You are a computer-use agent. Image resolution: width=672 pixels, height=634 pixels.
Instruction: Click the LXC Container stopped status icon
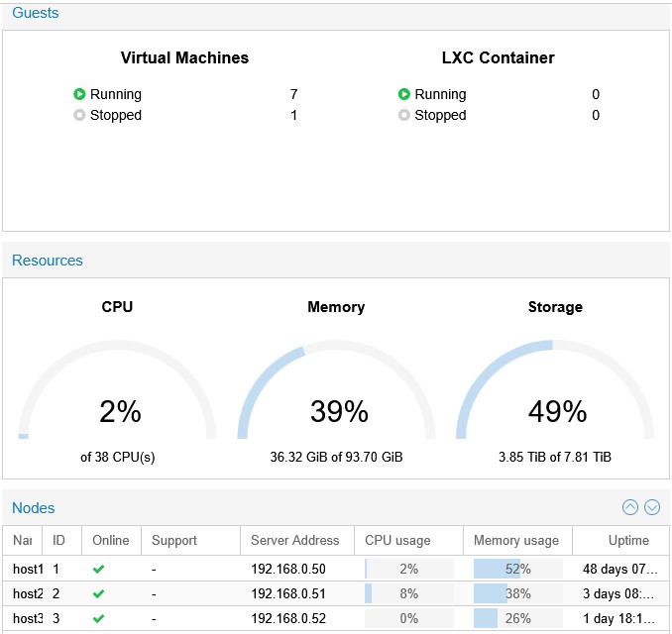404,115
